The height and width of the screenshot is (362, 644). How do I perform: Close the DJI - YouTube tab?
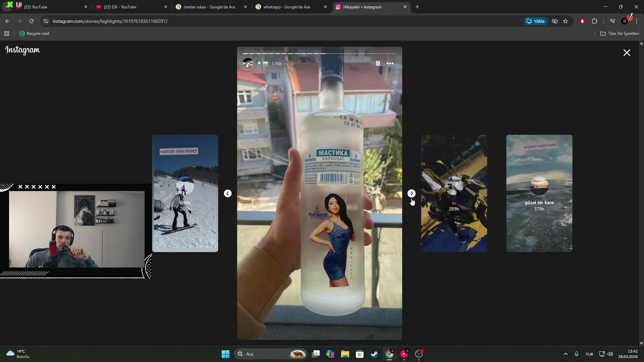[166, 7]
